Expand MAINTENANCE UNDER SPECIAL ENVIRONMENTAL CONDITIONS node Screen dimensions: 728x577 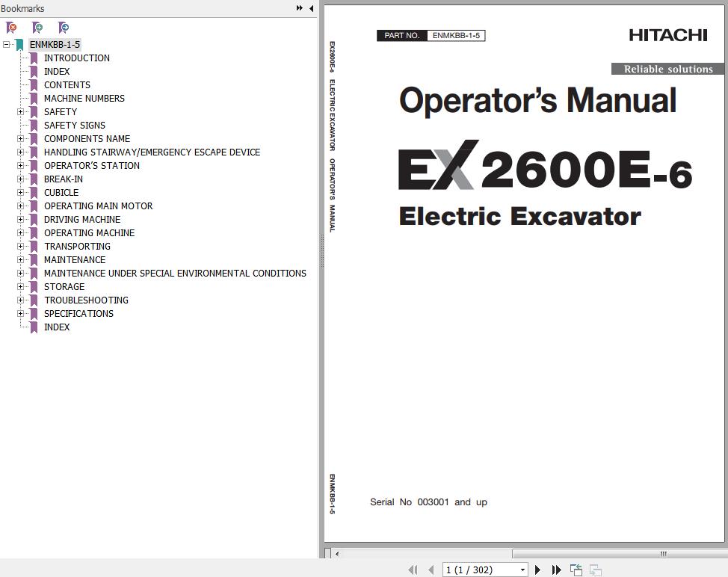[x=20, y=274]
